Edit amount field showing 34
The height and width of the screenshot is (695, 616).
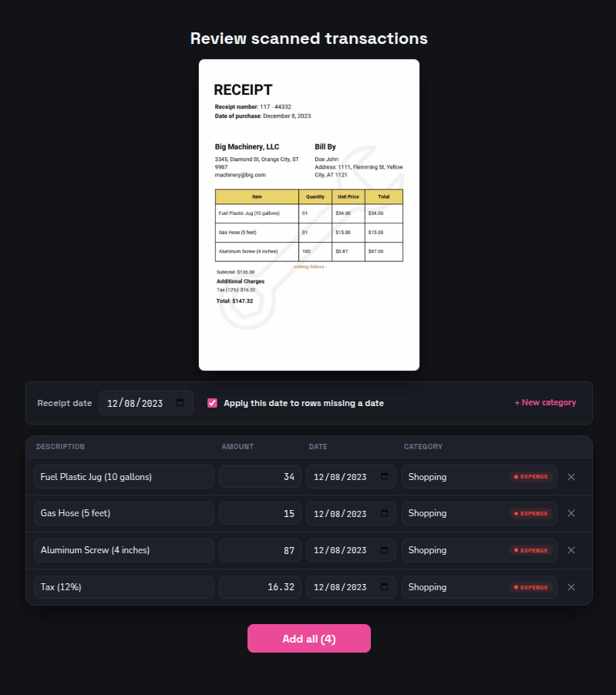(261, 477)
